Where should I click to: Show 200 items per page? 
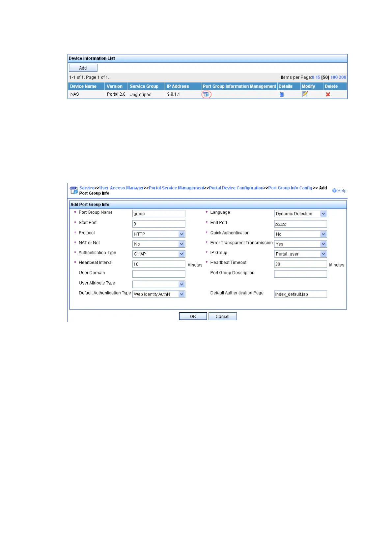click(343, 78)
